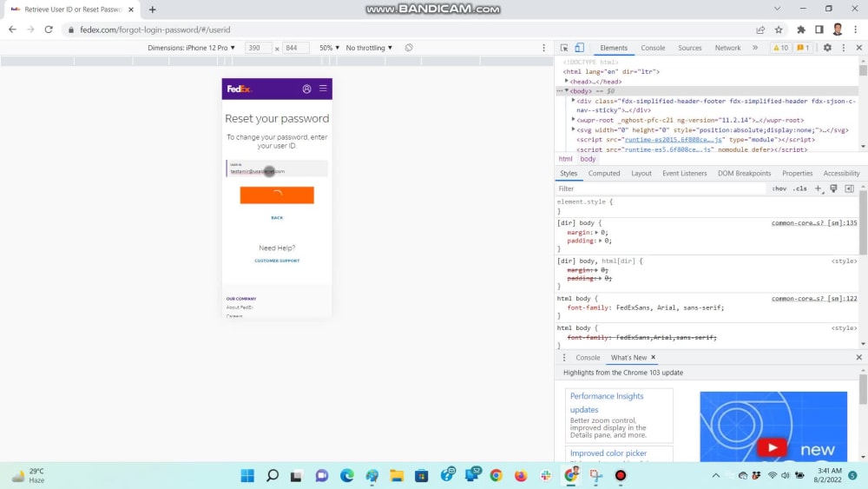Click the 10 warnings badge

(780, 48)
